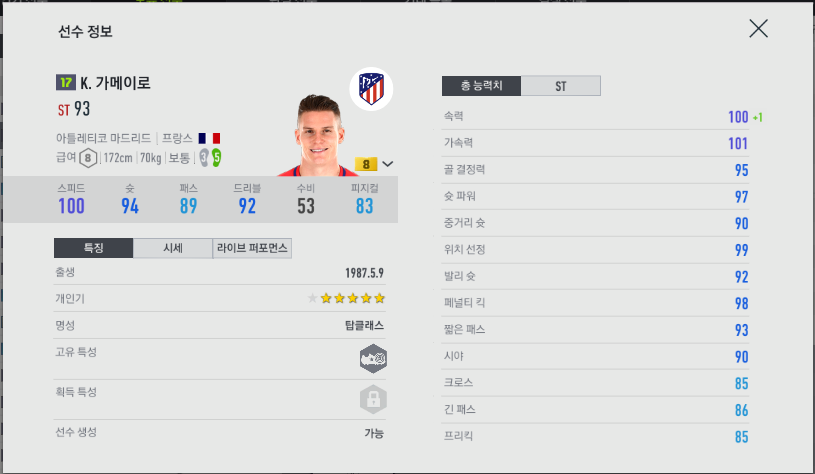Switch to the 시세 tab

point(173,248)
